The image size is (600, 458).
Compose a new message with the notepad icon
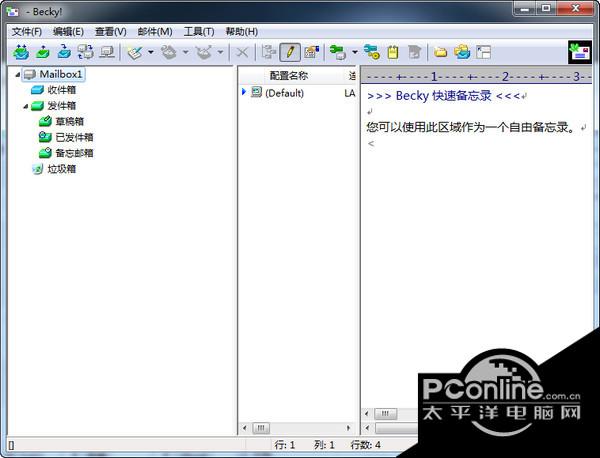click(x=134, y=52)
